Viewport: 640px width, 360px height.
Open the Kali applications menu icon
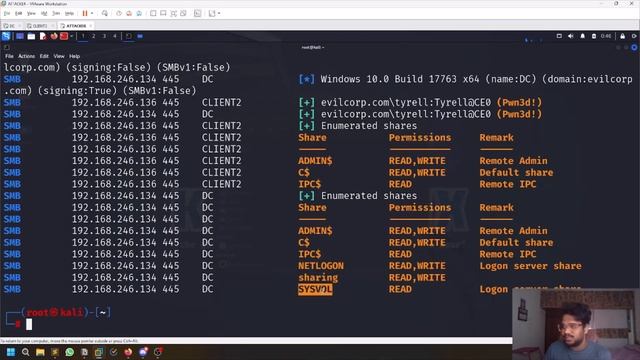6,36
